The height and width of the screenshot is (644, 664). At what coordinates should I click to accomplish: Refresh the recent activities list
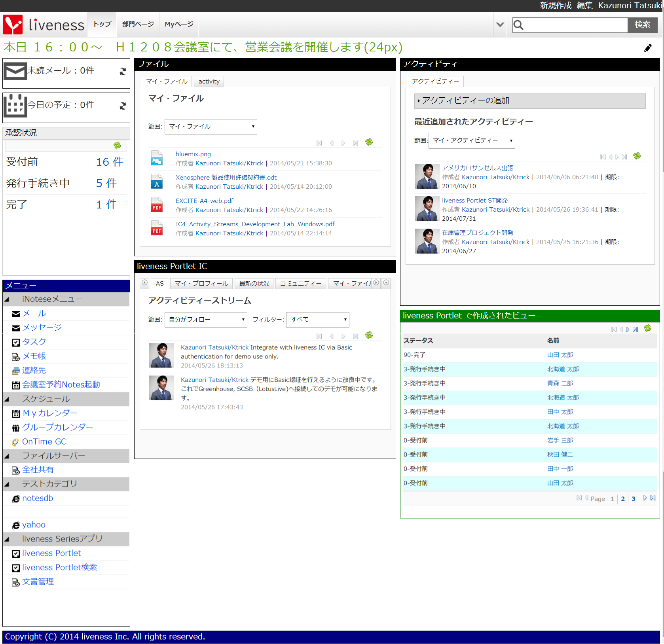[637, 156]
